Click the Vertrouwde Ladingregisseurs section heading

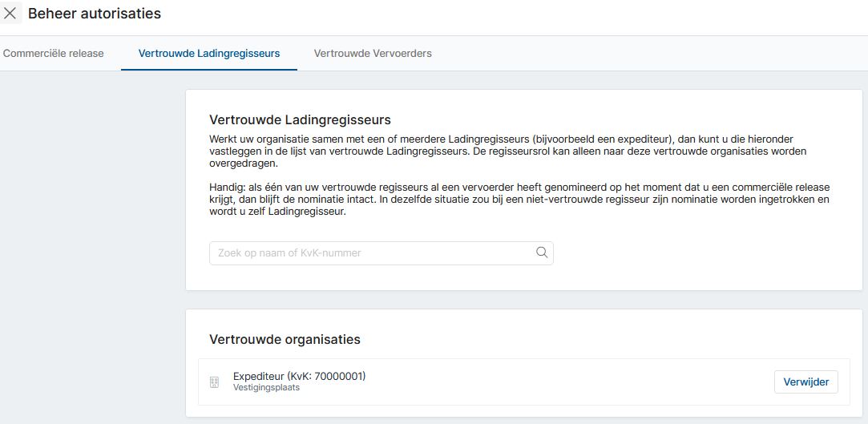pos(300,119)
